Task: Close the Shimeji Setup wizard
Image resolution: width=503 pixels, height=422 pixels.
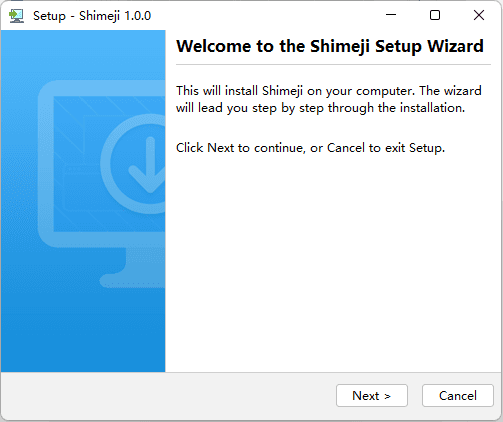Action: click(479, 15)
